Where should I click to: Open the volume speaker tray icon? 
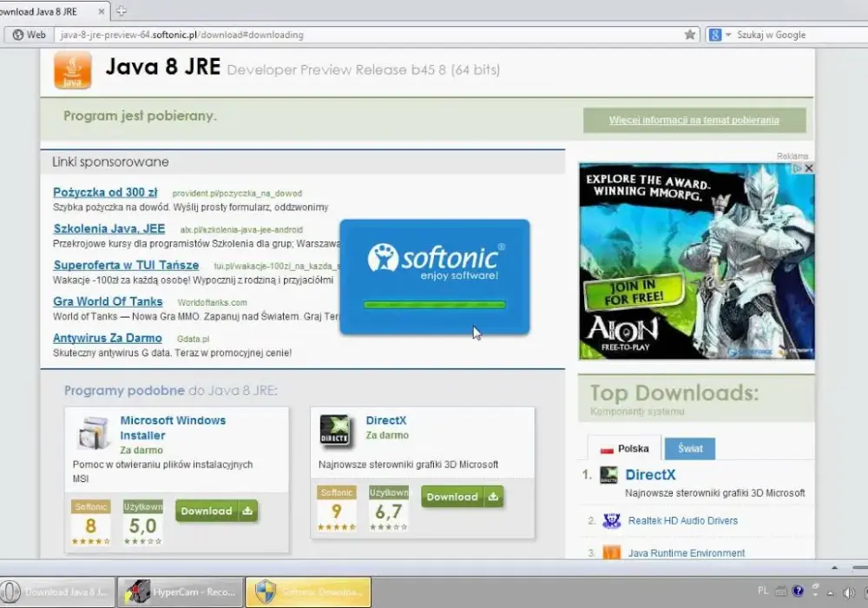point(847,592)
